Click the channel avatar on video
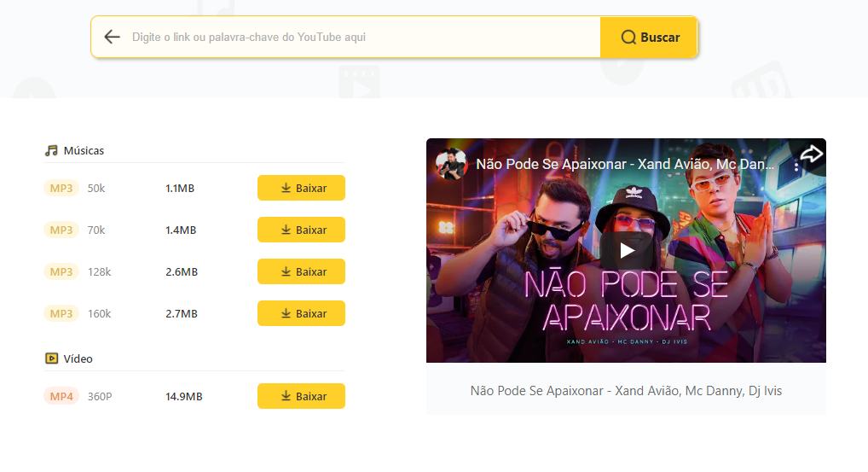 (451, 164)
